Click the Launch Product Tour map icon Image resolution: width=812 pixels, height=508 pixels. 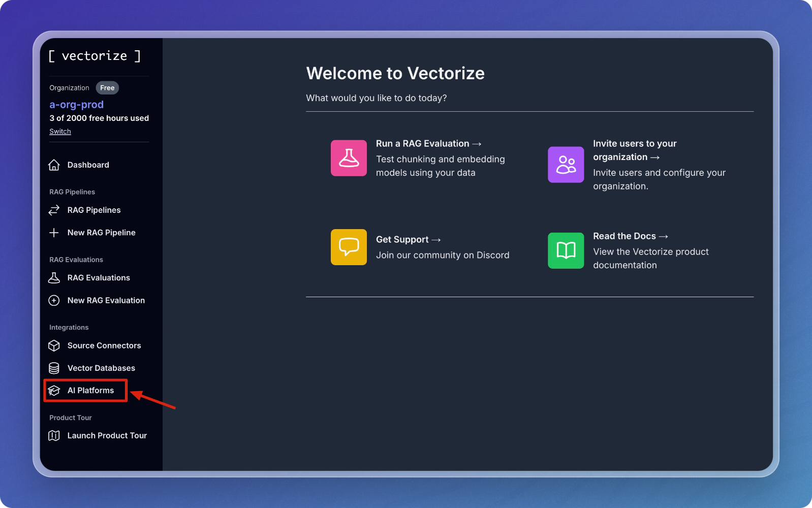(x=54, y=435)
